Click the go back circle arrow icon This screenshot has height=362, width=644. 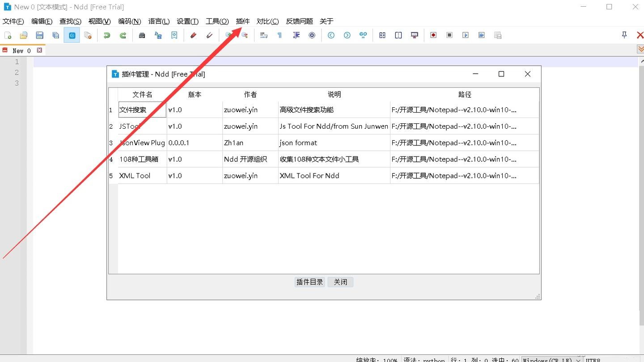tap(331, 35)
